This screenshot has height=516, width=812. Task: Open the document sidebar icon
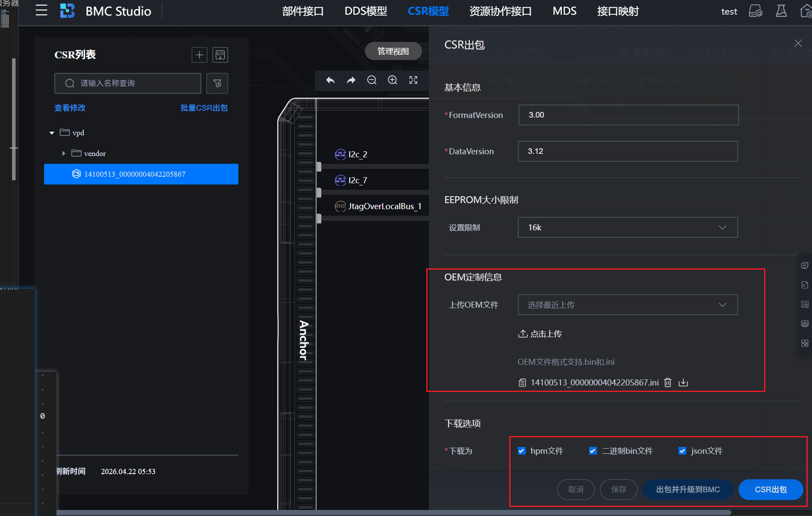click(805, 285)
